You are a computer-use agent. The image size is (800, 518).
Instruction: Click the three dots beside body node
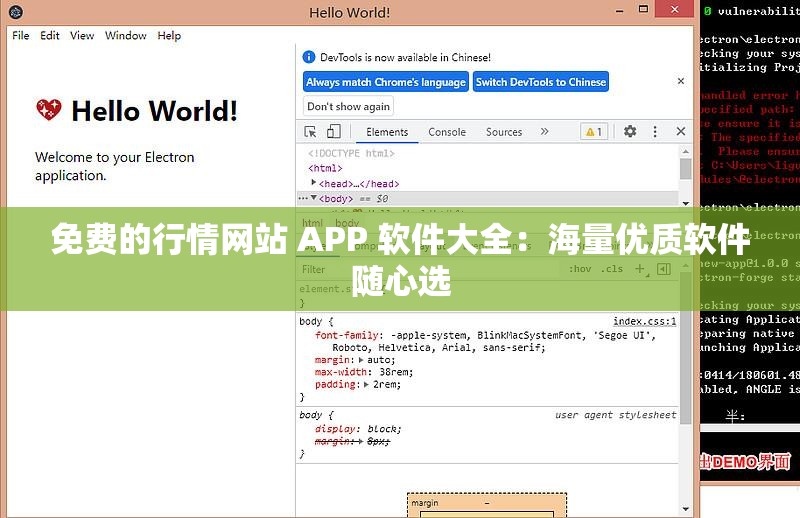303,199
